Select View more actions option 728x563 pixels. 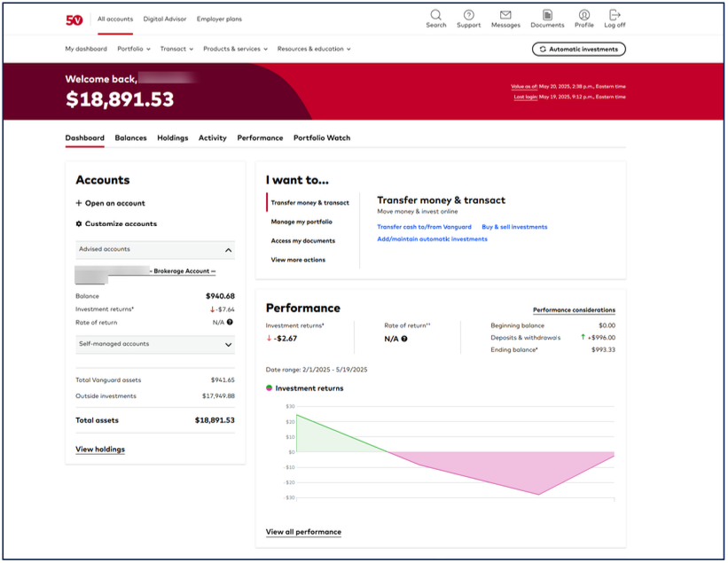tap(298, 260)
